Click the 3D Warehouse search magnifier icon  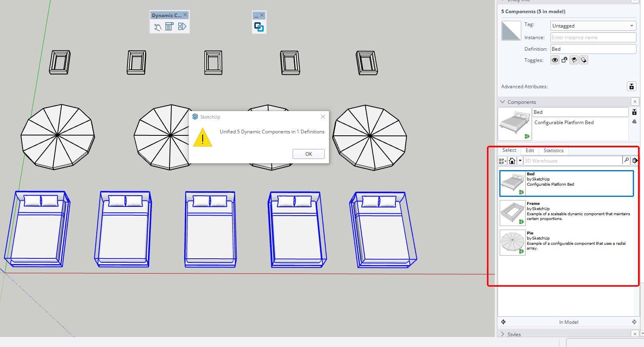(626, 161)
